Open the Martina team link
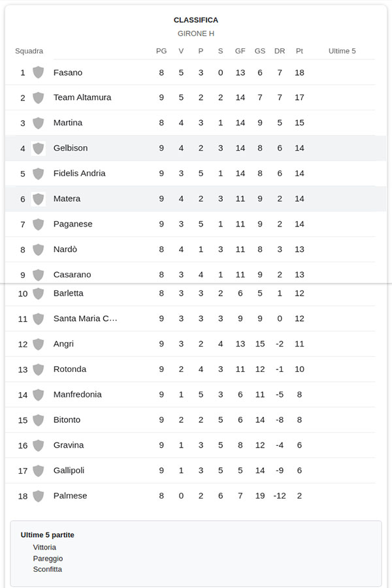 click(67, 123)
